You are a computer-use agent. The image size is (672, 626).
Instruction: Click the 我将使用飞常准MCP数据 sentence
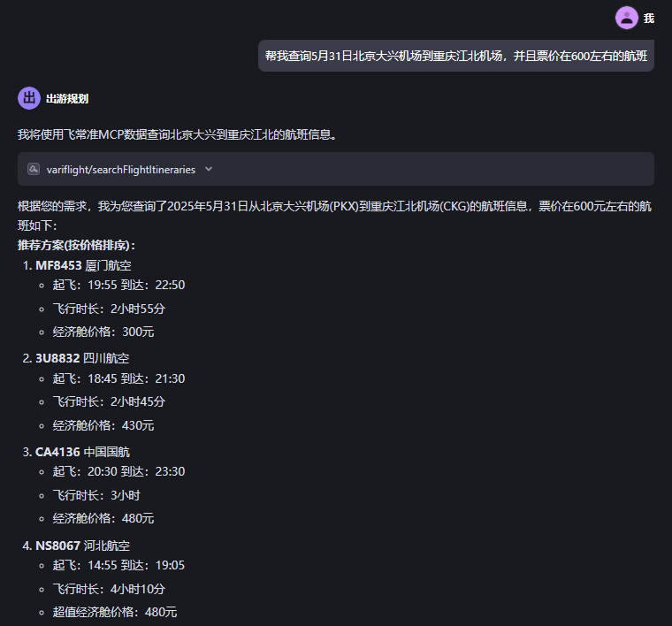coord(179,134)
